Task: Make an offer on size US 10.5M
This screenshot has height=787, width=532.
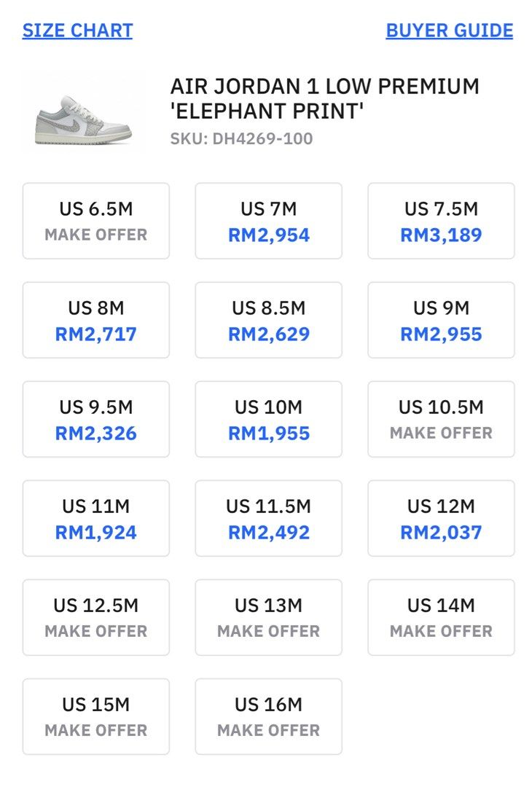Action: pyautogui.click(x=441, y=419)
